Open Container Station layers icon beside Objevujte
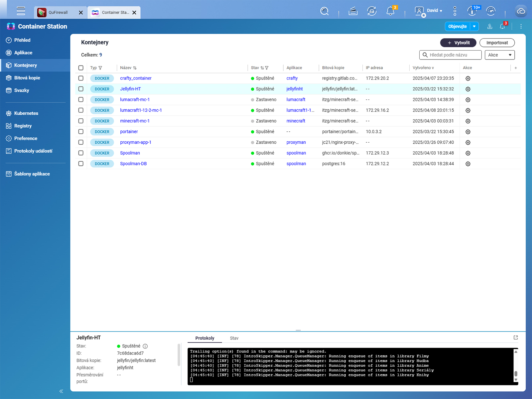 [490, 26]
